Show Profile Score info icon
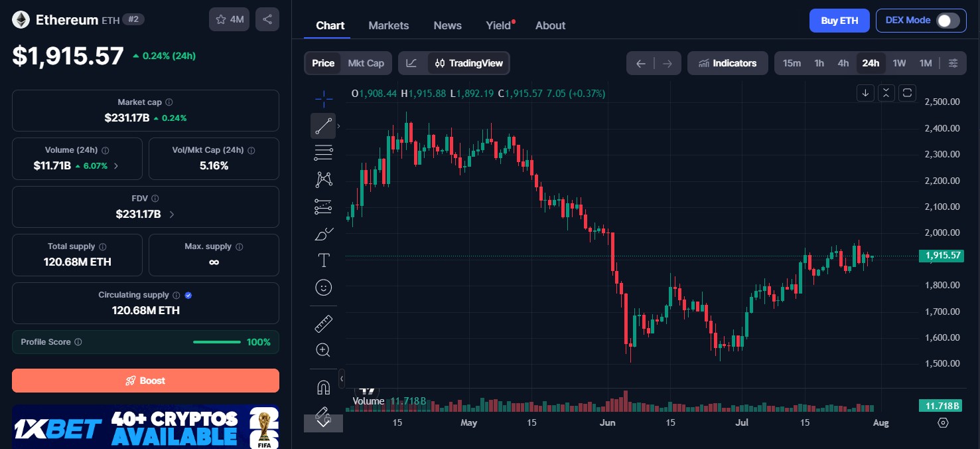The width and height of the screenshot is (980, 449). [x=78, y=342]
